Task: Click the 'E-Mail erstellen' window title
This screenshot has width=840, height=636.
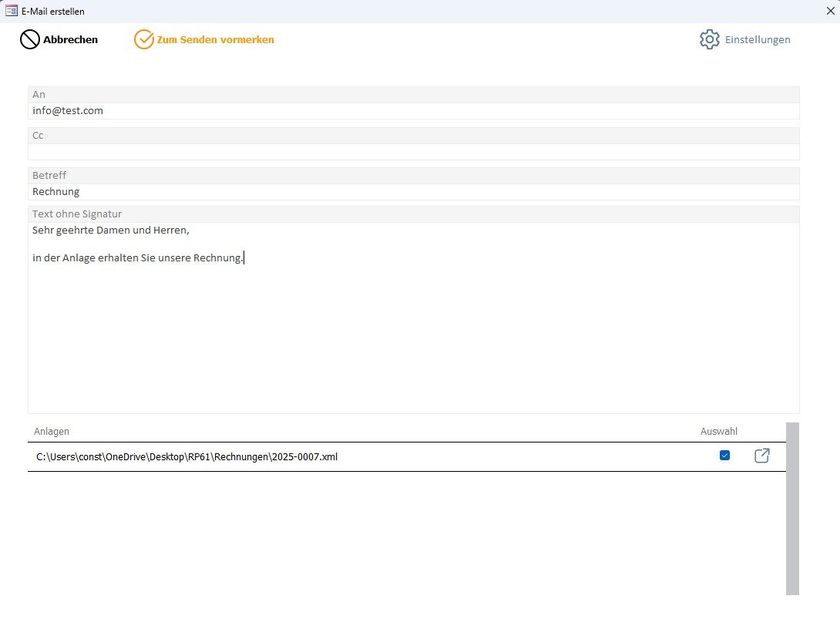Action: [53, 12]
